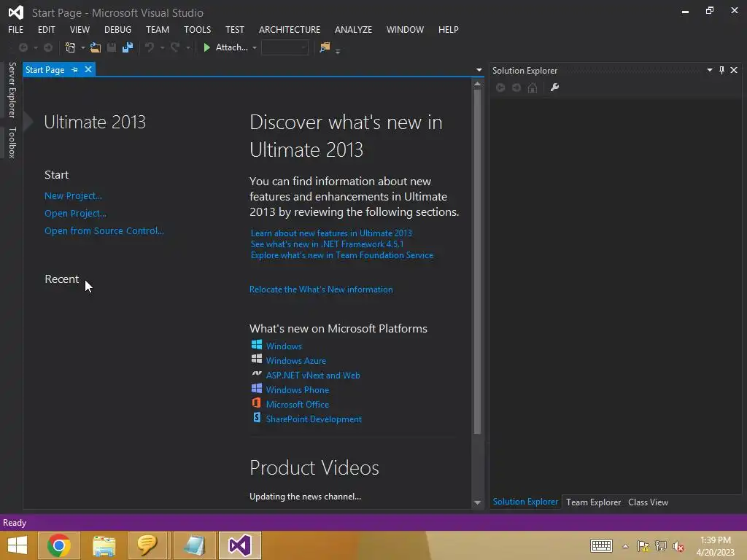
Task: Open the DEBUG menu
Action: tap(117, 29)
